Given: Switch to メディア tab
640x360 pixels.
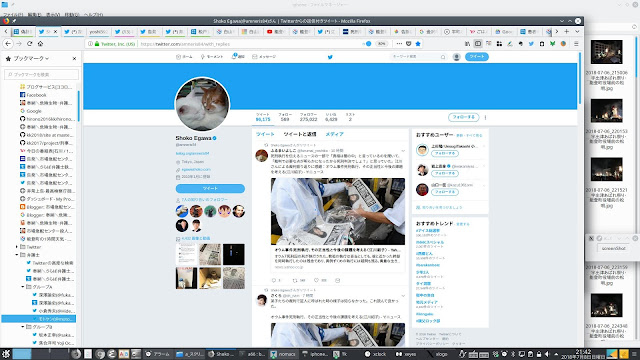Looking at the screenshot, I should tap(334, 134).
